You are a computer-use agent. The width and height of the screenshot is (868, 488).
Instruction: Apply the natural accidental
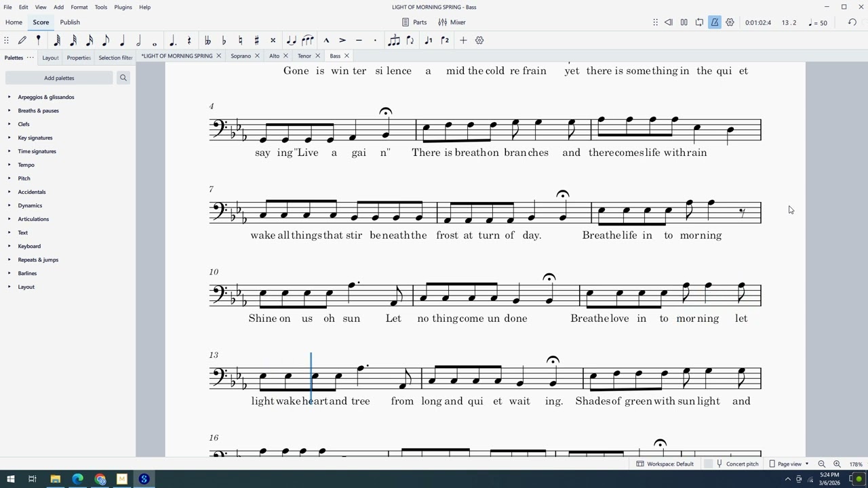point(240,41)
